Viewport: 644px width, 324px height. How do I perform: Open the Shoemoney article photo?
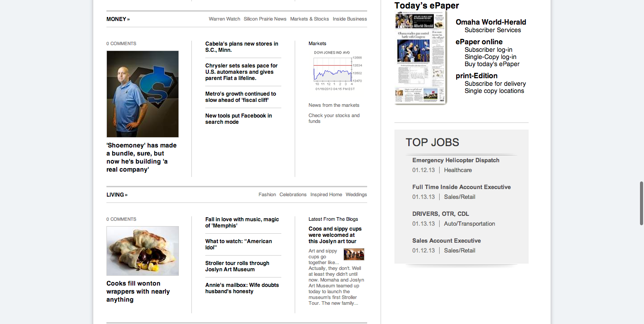pos(142,94)
